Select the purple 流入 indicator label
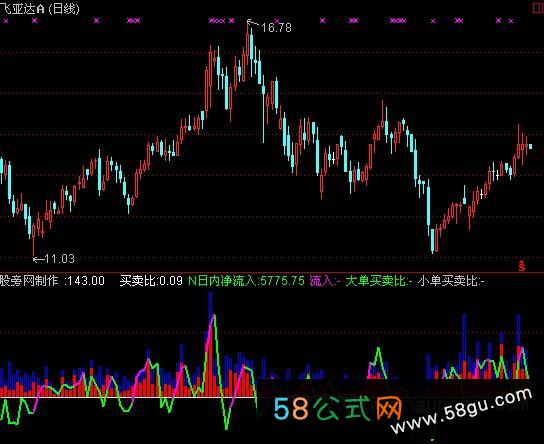Image resolution: width=544 pixels, height=444 pixels. pos(325,281)
